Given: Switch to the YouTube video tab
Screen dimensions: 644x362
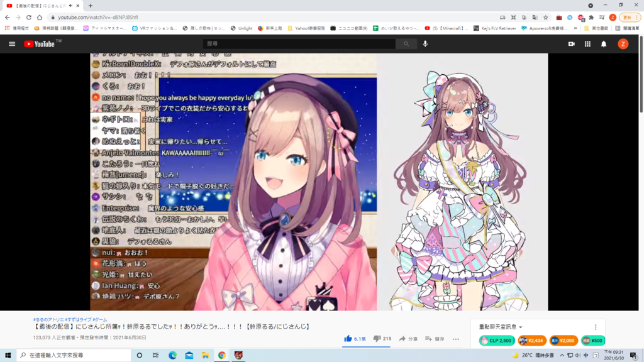Looking at the screenshot, I should [39, 6].
